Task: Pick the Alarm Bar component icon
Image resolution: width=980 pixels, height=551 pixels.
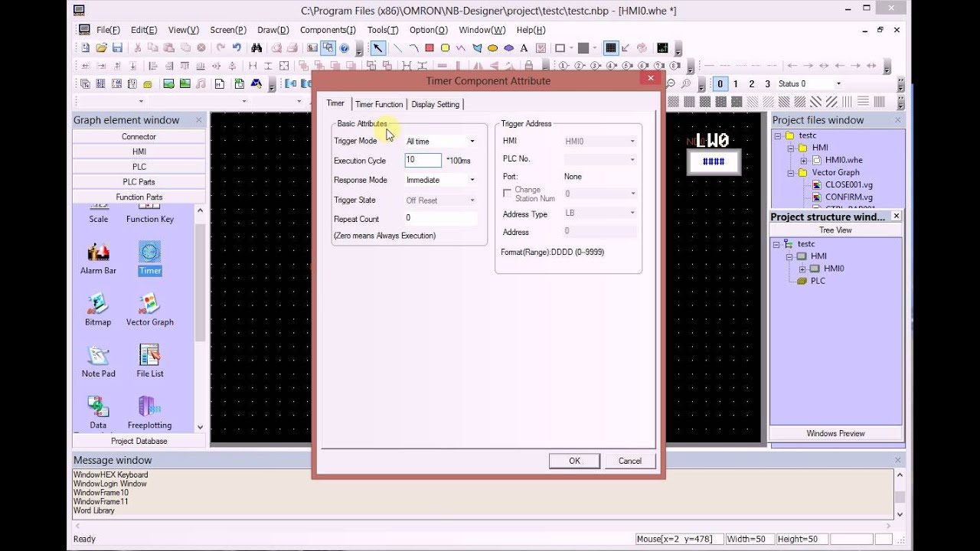Action: [98, 252]
